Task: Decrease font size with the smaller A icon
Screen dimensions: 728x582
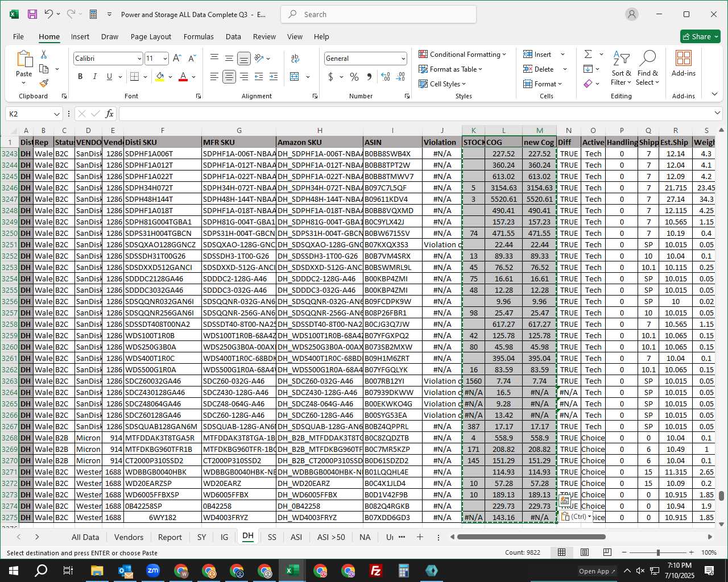Action: [x=192, y=59]
